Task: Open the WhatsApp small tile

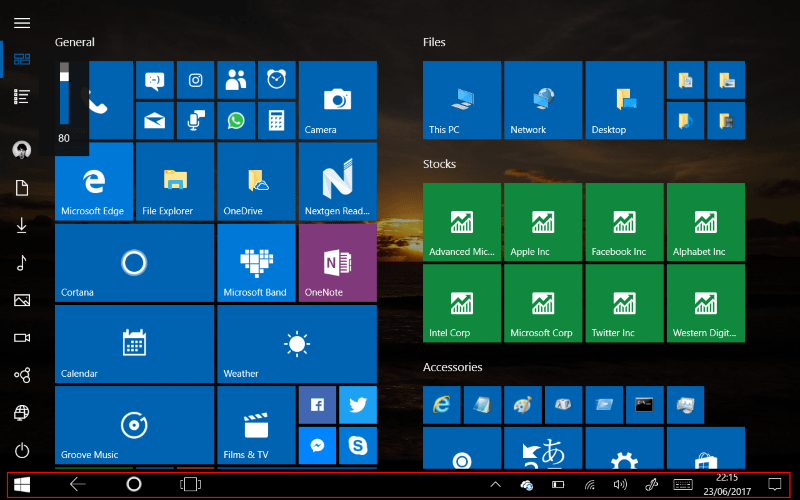Action: coord(236,120)
